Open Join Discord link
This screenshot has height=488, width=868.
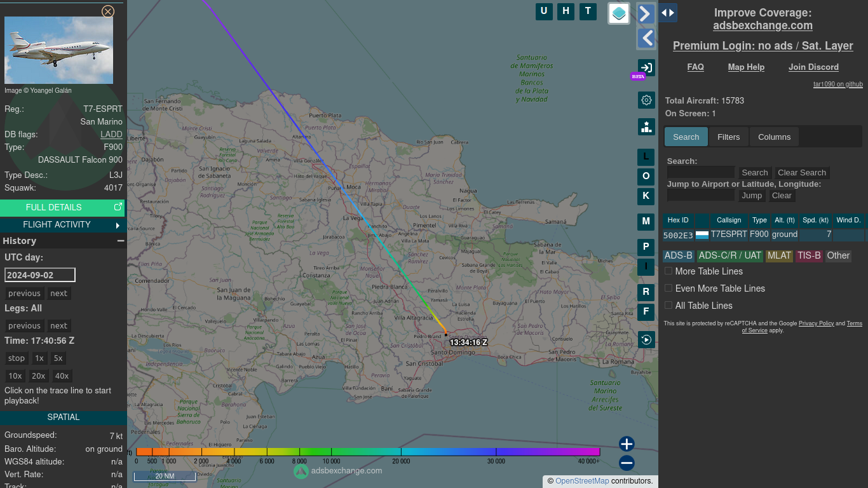(813, 67)
